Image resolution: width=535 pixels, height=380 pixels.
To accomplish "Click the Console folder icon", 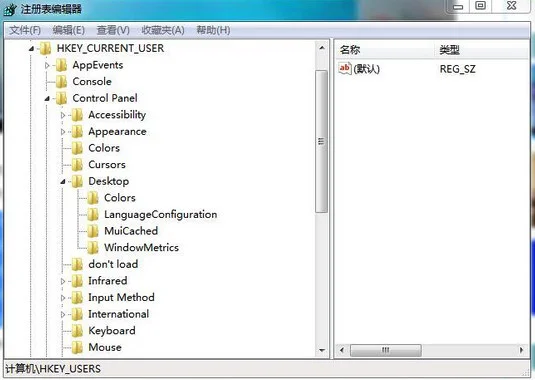I will coord(61,82).
